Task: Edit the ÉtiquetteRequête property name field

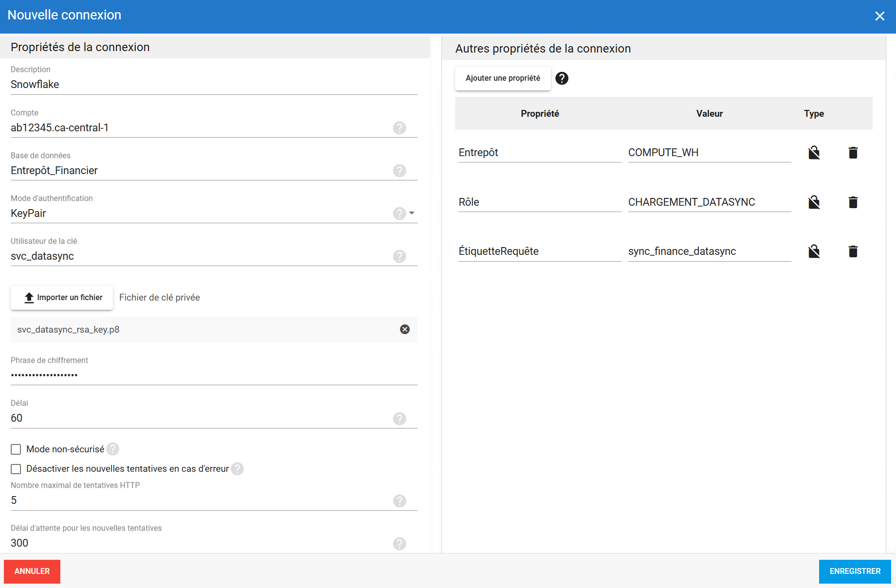Action: tap(540, 251)
